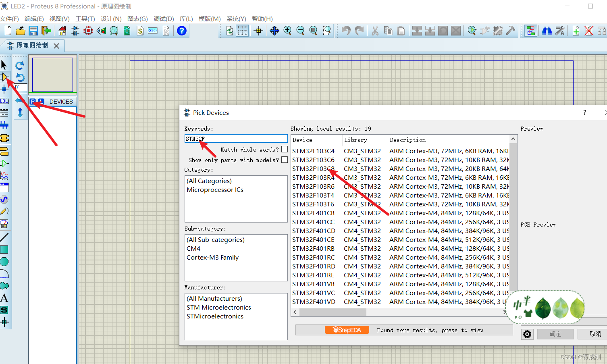Viewport: 607px width, 364px height.
Task: Click pan view four-arrow blue icon
Action: (x=274, y=31)
